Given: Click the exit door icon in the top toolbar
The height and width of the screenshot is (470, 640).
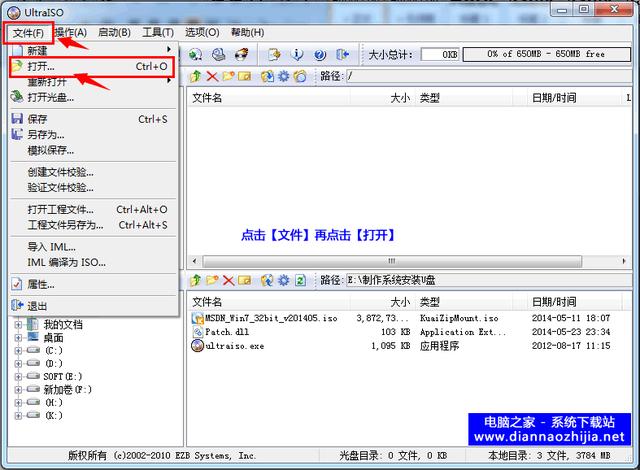Looking at the screenshot, I should pos(342,54).
